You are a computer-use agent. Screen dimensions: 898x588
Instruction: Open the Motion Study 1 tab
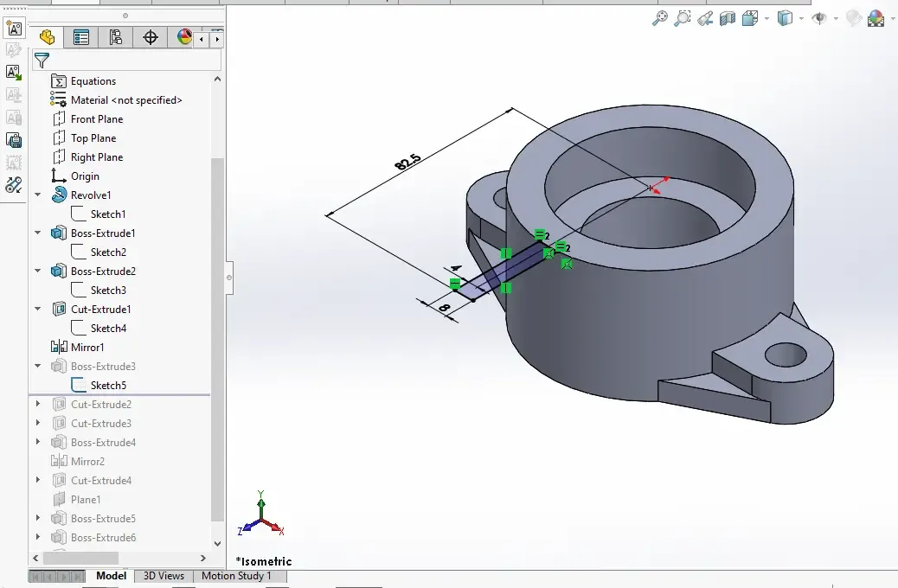236,576
